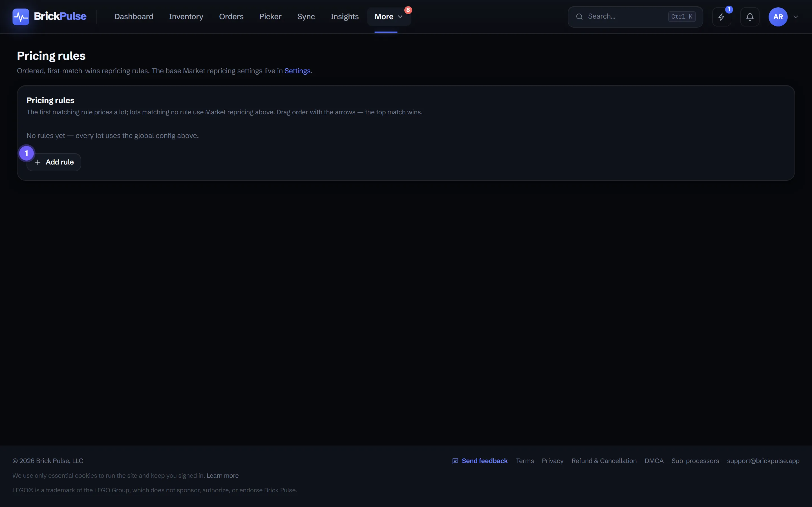The height and width of the screenshot is (507, 812).
Task: Go to the Inventory section
Action: 186,17
